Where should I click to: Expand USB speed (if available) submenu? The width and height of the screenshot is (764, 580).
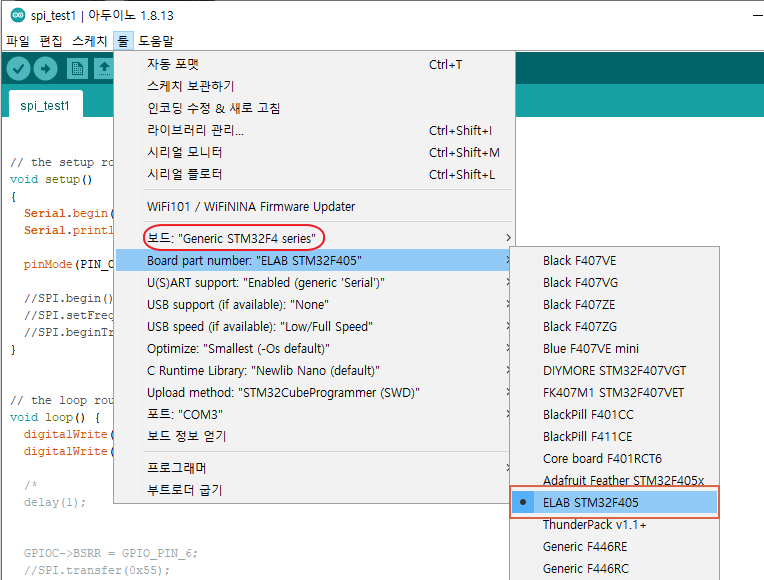tap(315, 327)
